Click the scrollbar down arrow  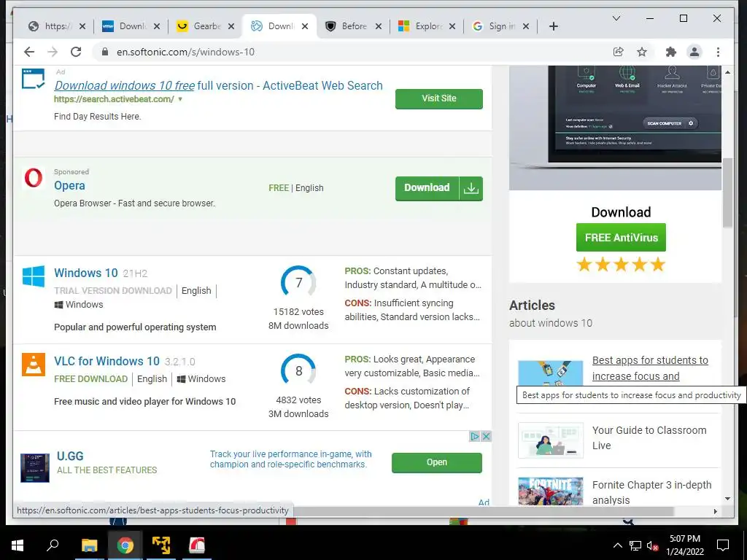coord(727,499)
